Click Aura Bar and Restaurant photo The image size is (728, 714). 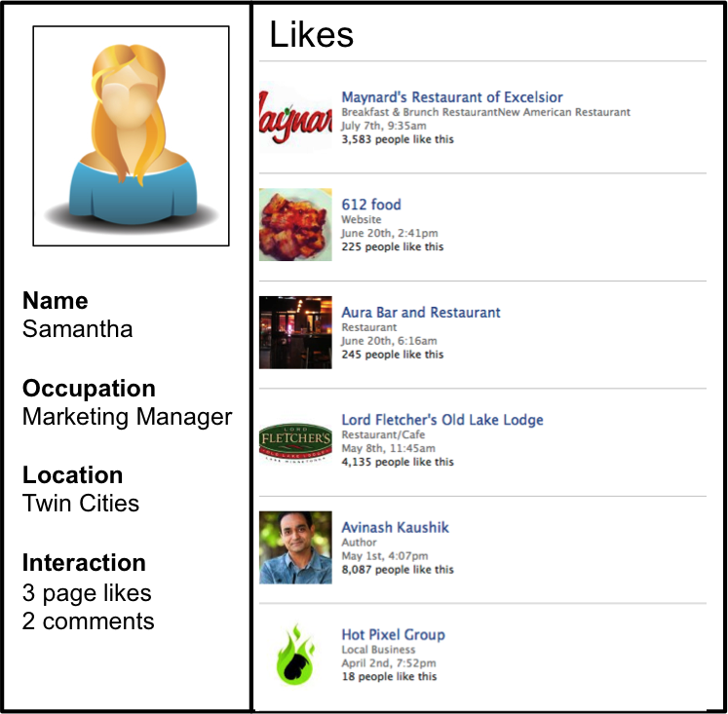295,332
